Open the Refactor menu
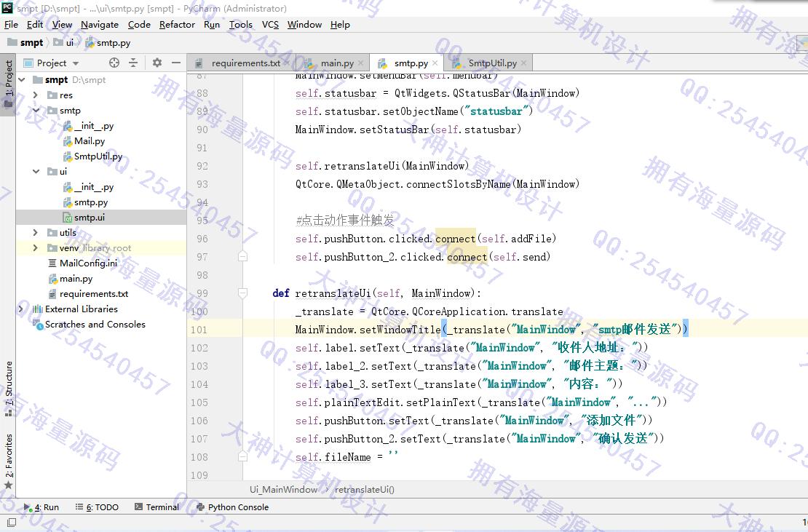The width and height of the screenshot is (808, 532). [x=177, y=25]
